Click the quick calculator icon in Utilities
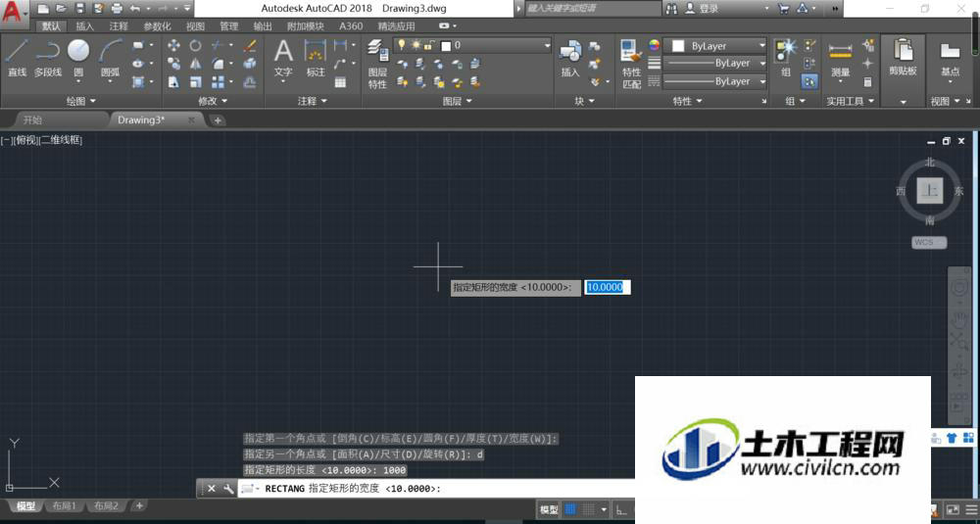Image resolution: width=980 pixels, height=524 pixels. (867, 82)
